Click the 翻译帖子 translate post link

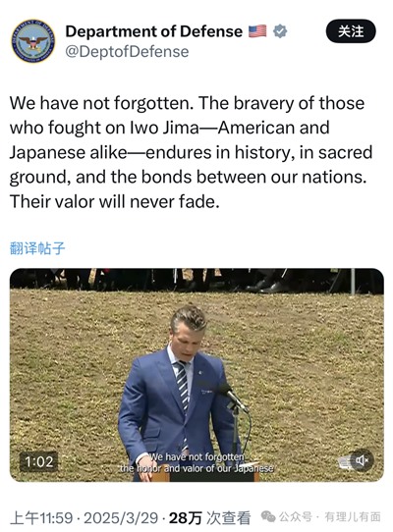click(37, 248)
